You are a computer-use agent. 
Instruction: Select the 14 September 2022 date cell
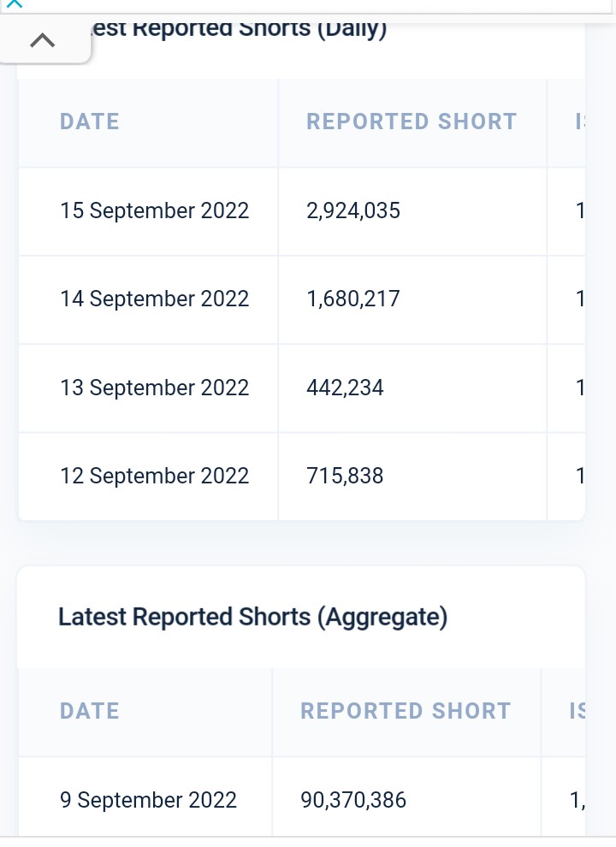155,299
